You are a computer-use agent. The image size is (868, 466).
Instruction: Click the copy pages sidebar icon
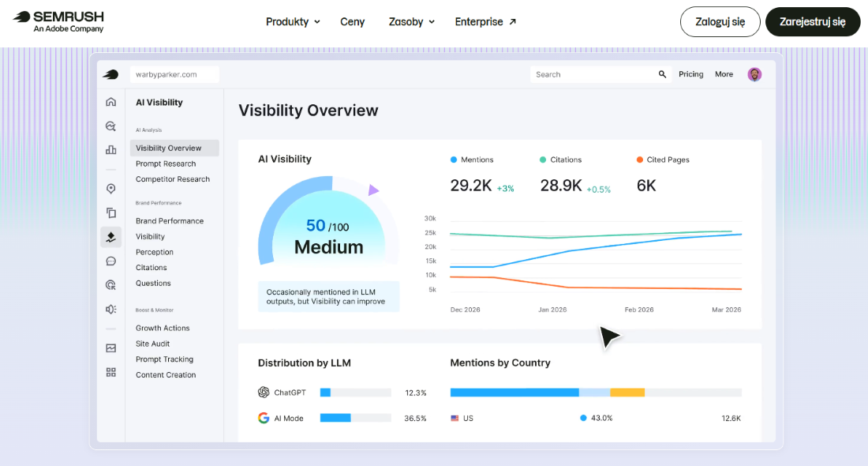tap(110, 212)
